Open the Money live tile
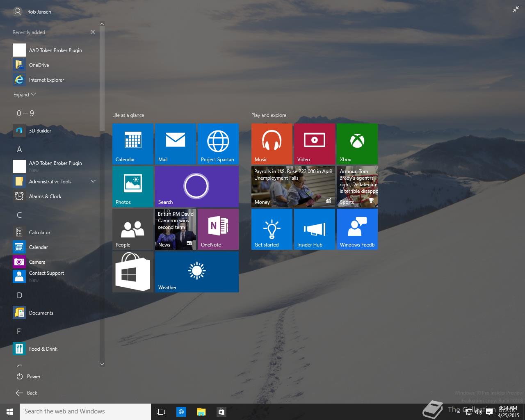 (293, 187)
